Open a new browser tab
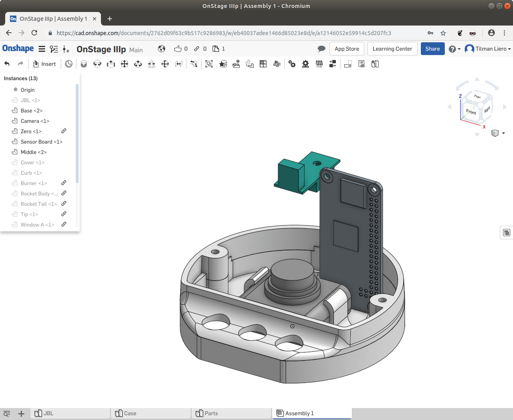513x420 pixels. (110, 19)
